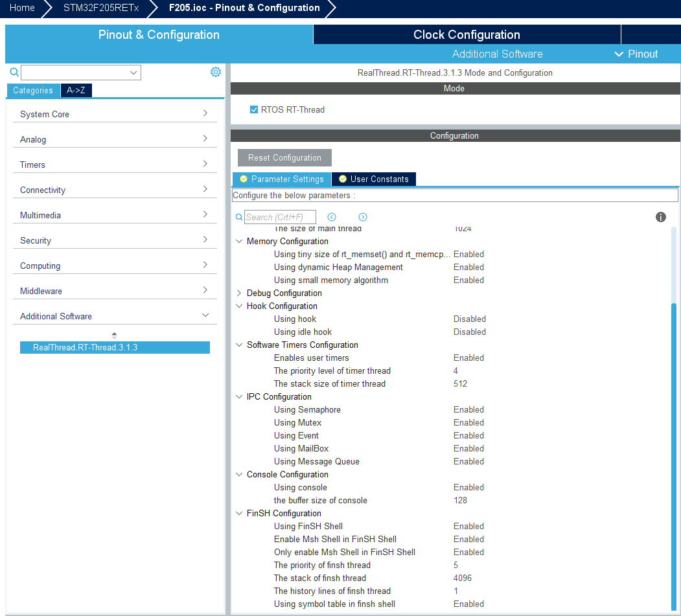Open the category search combo box dropdown
The image size is (681, 616).
(x=133, y=73)
